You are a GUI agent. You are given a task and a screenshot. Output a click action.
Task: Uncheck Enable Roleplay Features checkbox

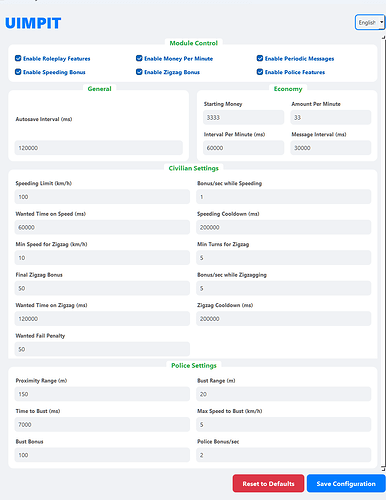click(x=18, y=58)
